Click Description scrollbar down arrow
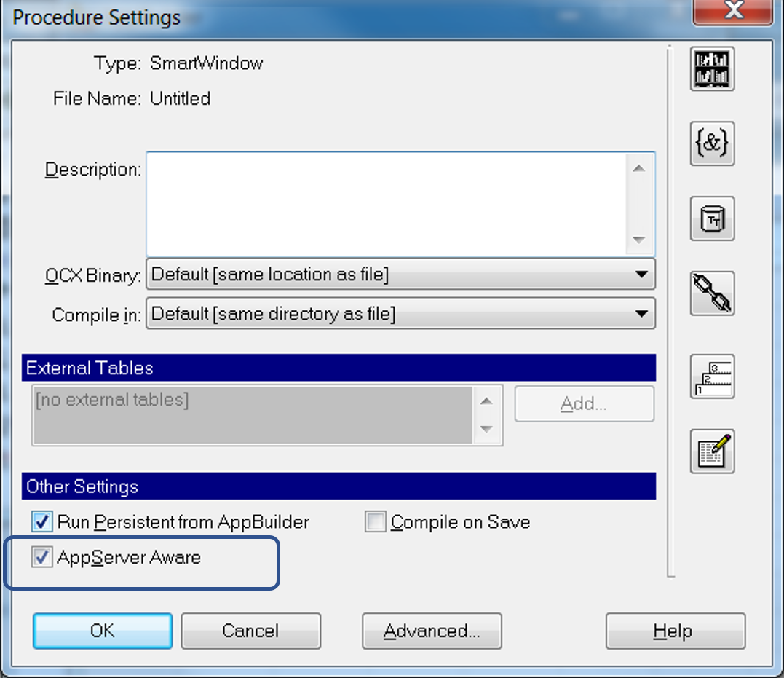Viewport: 784px width, 678px height. click(638, 240)
